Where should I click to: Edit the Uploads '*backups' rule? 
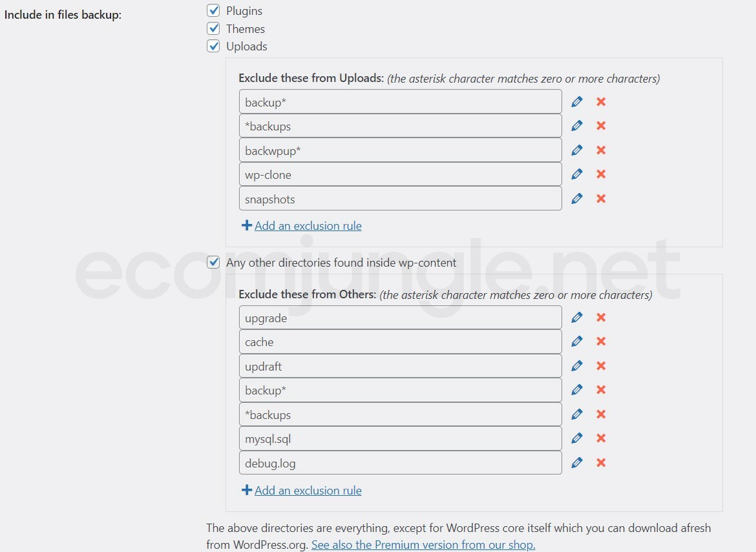pyautogui.click(x=577, y=126)
